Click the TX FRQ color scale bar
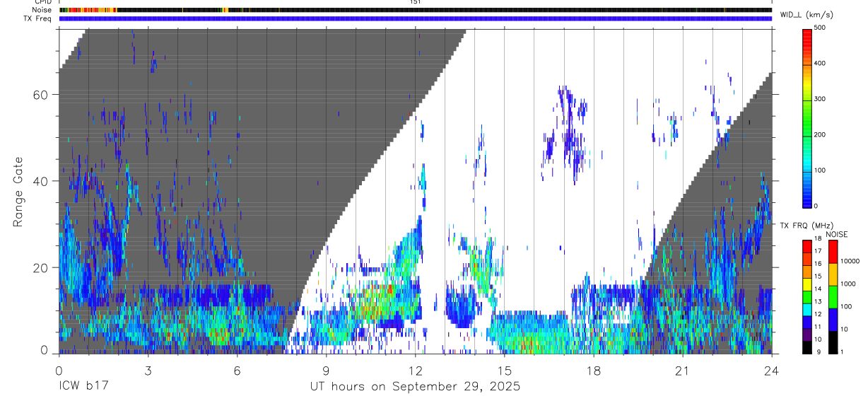Image resolution: width=868 pixels, height=401 pixels. tap(807, 296)
